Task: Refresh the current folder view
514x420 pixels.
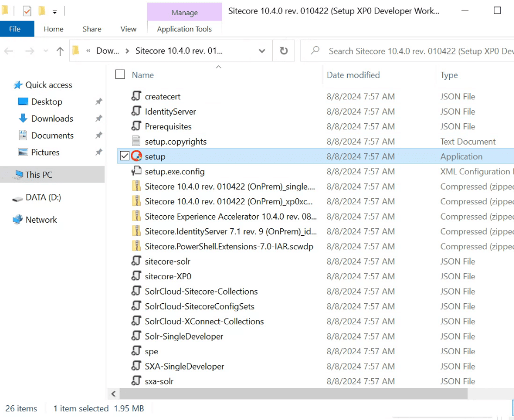Action: click(x=284, y=51)
